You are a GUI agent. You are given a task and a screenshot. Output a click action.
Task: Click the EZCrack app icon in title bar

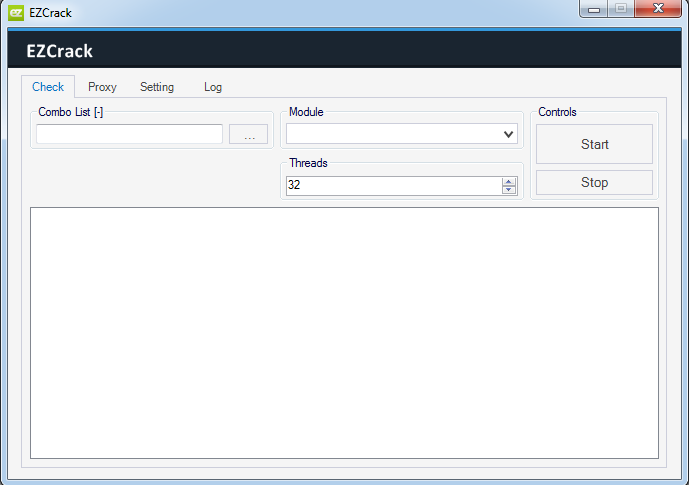(15, 13)
